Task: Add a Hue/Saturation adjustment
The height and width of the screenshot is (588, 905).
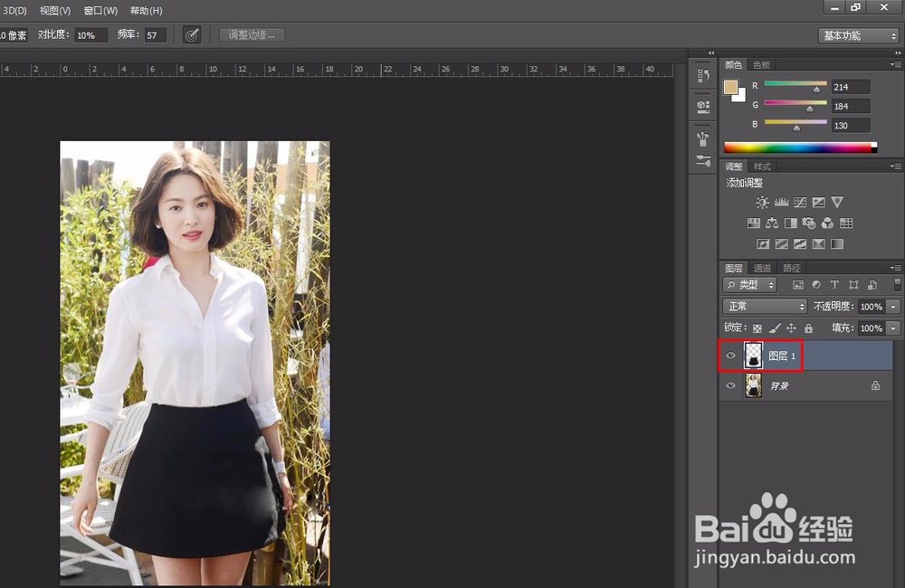Action: tap(754, 223)
